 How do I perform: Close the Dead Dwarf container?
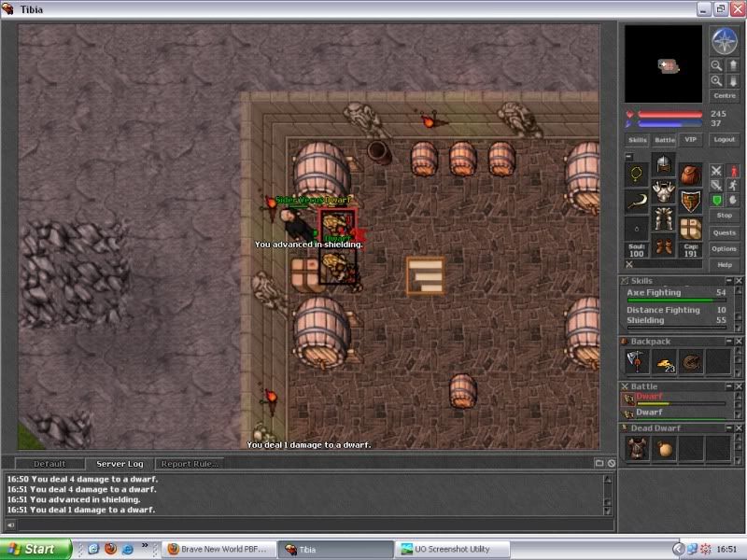739,427
